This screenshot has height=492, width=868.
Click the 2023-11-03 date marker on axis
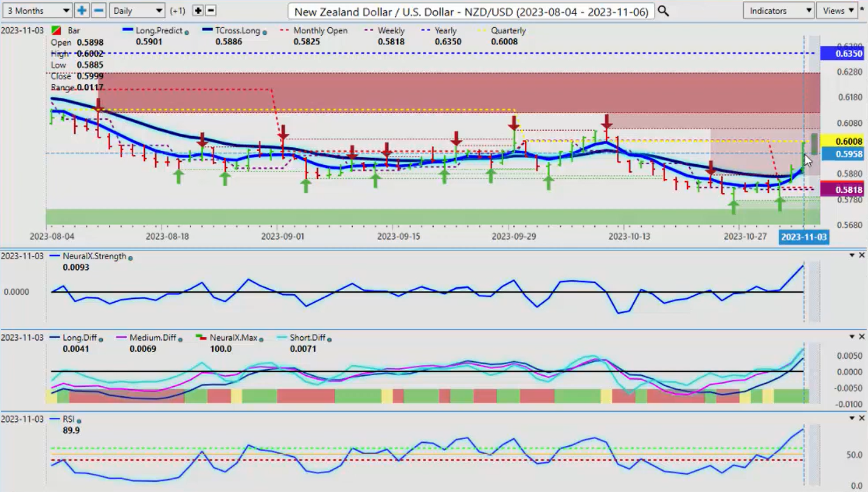tap(804, 237)
